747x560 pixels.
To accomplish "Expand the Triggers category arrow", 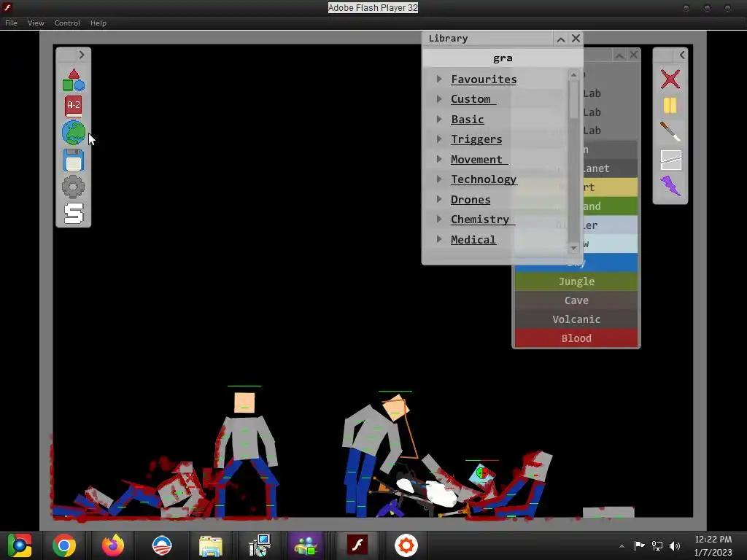I will [x=438, y=139].
